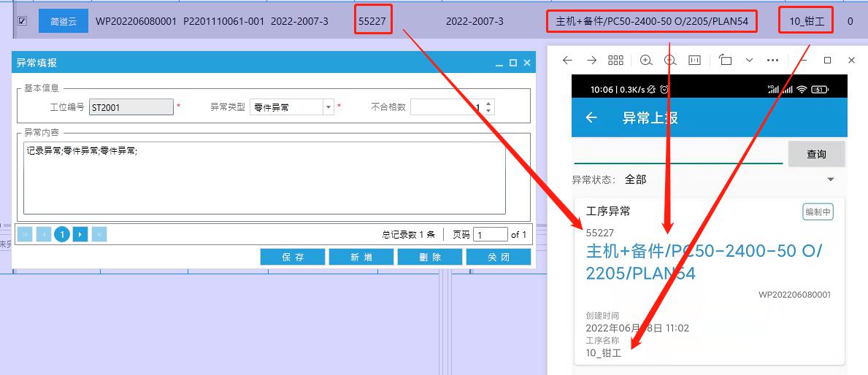Jump to the last page in pagination
The height and width of the screenshot is (375, 868).
[x=99, y=234]
